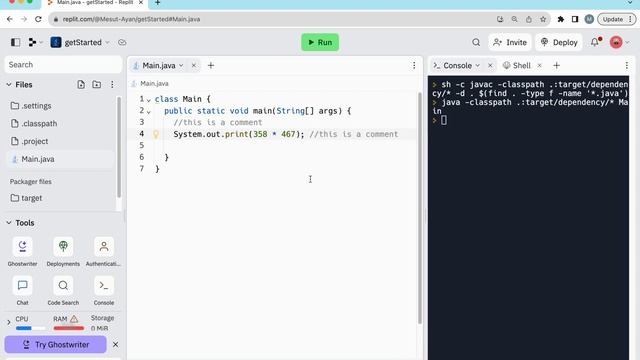This screenshot has height=360, width=640.
Task: Open console pane more options menu
Action: click(x=627, y=65)
